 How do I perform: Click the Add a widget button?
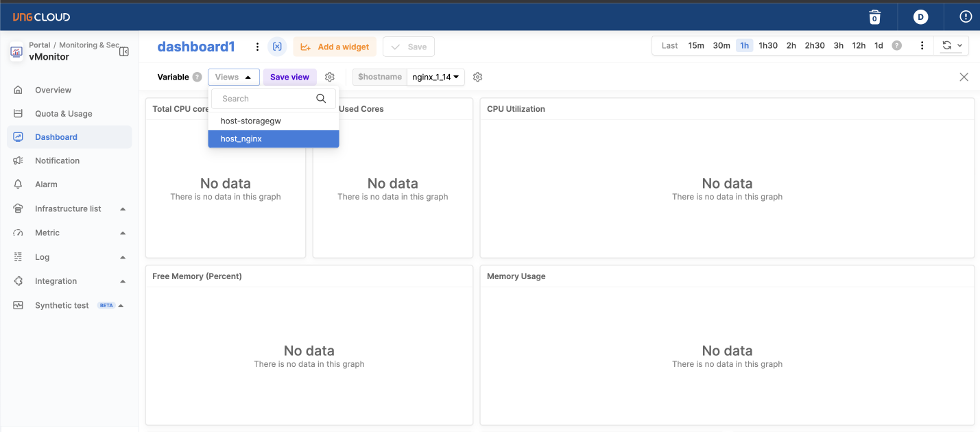tap(335, 47)
